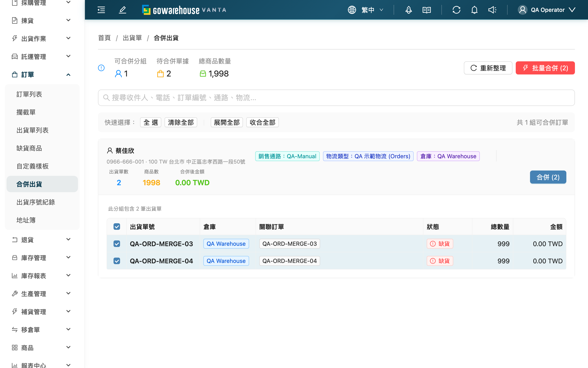Image resolution: width=588 pixels, height=368 pixels.
Task: Click the 退貨 return icon
Action: click(14, 239)
